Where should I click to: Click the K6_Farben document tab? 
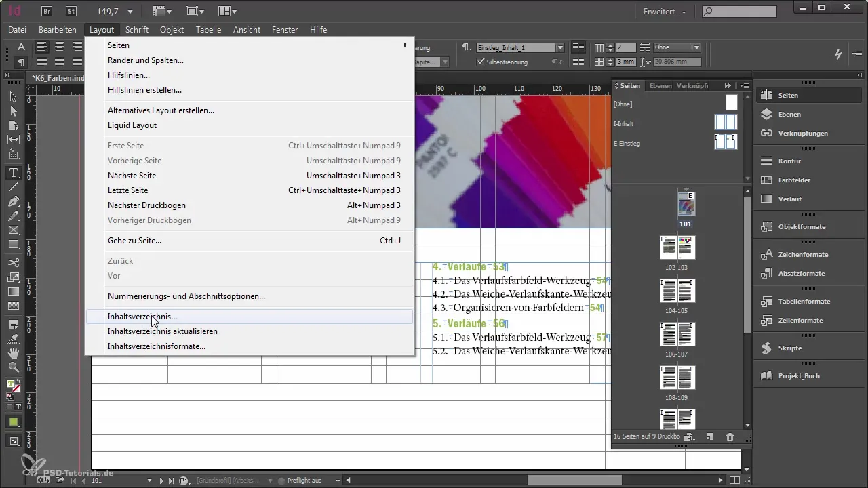pyautogui.click(x=58, y=78)
